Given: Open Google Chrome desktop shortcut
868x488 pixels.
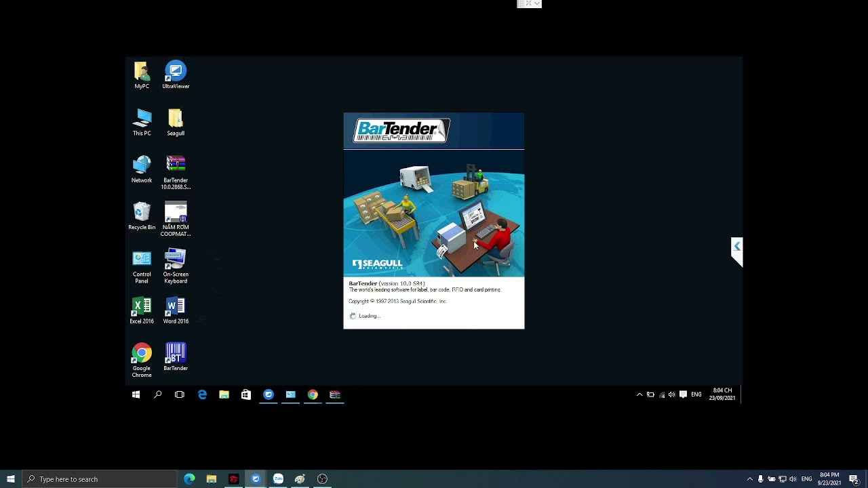Looking at the screenshot, I should pos(142,361).
